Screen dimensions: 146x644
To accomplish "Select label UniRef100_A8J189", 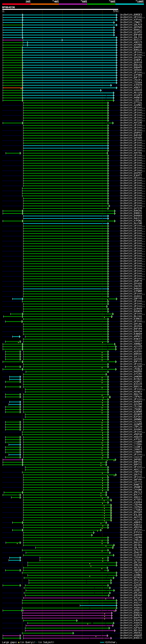I will [131, 93].
